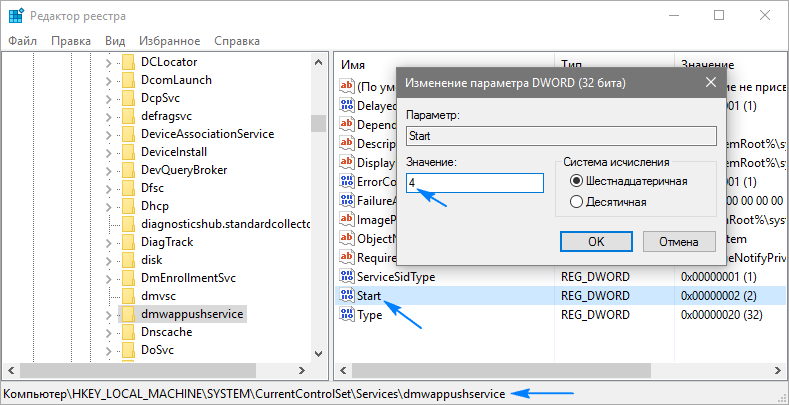The height and width of the screenshot is (405, 789).
Task: Select the DCLocator folder icon
Action: click(x=129, y=62)
